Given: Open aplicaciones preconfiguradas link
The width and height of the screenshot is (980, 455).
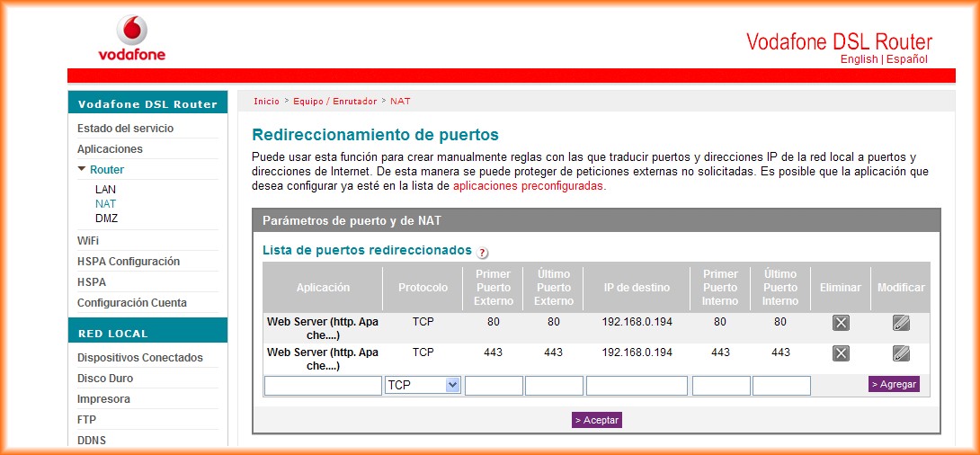Looking at the screenshot, I should pos(528,186).
